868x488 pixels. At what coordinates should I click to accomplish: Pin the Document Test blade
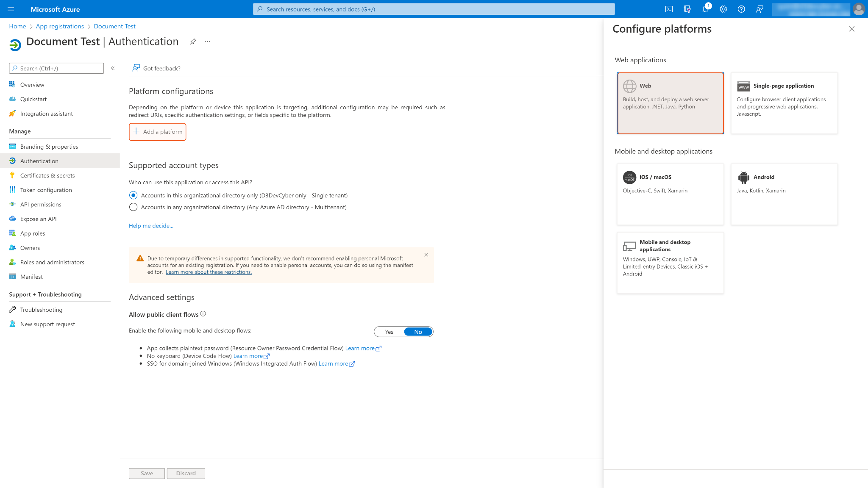(x=193, y=42)
